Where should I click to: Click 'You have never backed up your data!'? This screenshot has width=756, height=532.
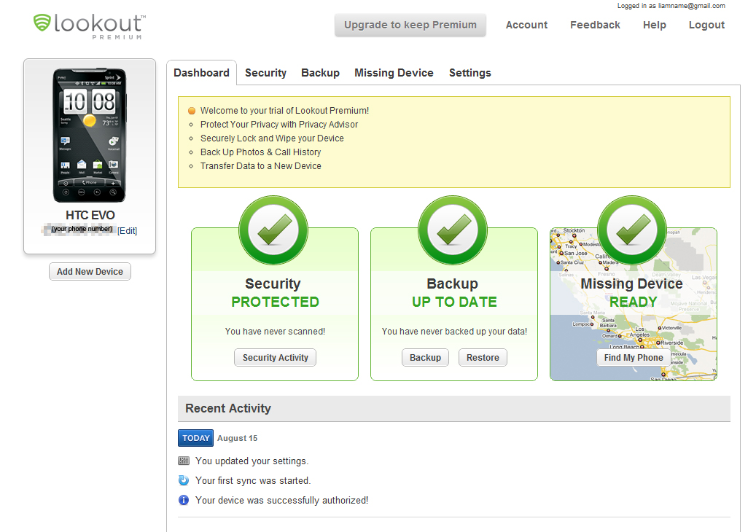pos(454,332)
